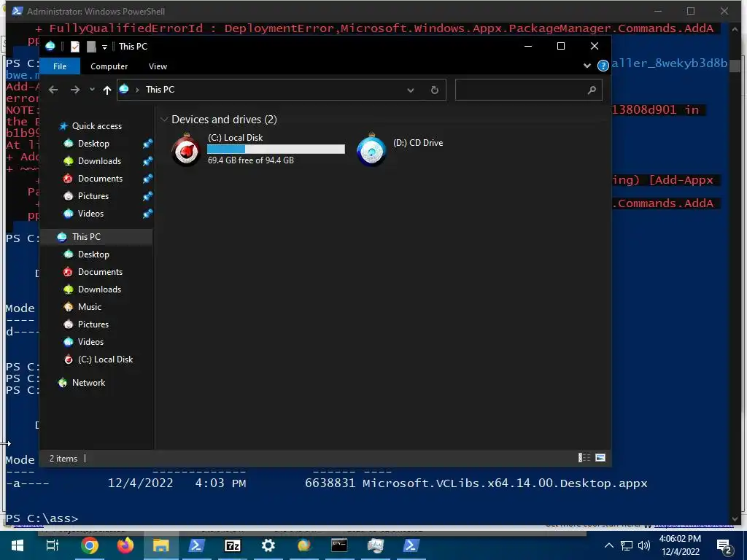Open Downloads under This PC
747x560 pixels.
point(99,289)
